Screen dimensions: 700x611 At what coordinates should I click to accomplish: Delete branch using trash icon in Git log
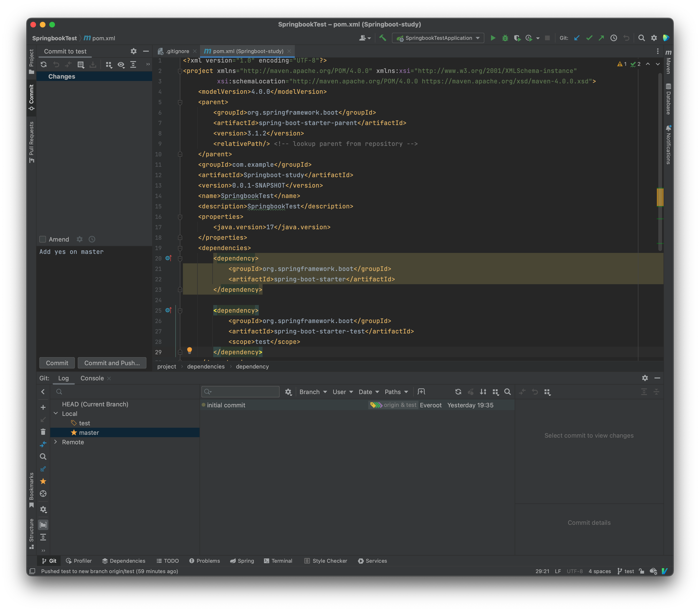click(43, 432)
